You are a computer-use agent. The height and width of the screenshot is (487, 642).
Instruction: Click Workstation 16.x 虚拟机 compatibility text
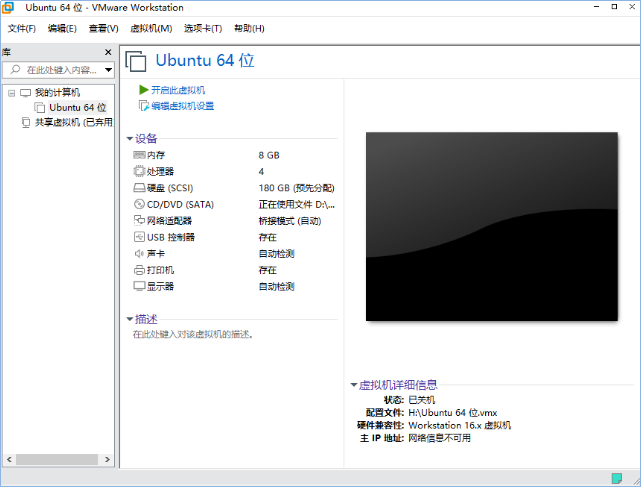click(460, 425)
